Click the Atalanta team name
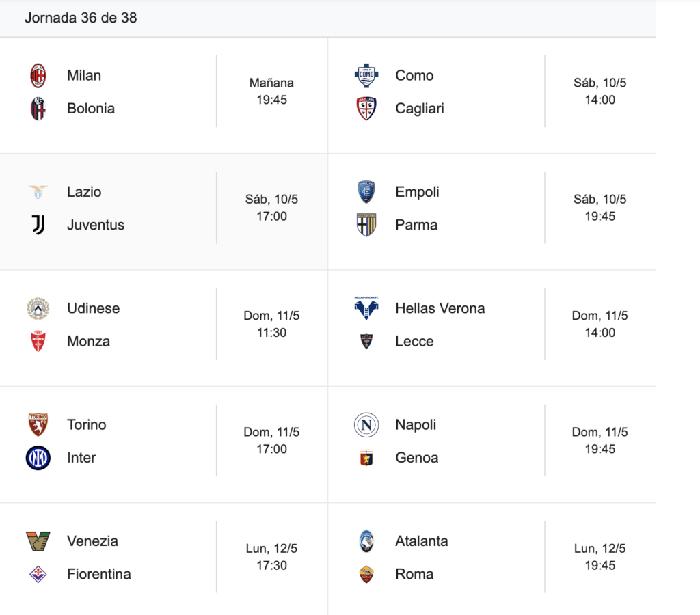This screenshot has height=615, width=700. pyautogui.click(x=421, y=541)
